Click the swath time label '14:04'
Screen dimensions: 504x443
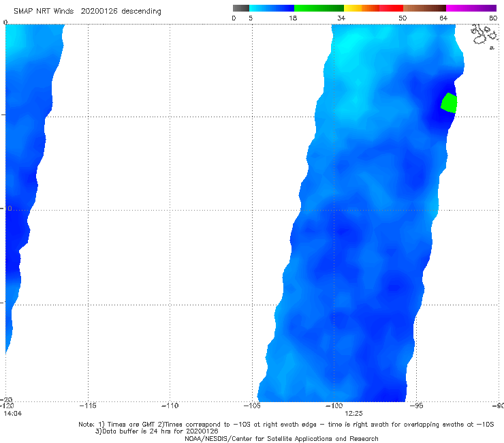click(x=13, y=414)
